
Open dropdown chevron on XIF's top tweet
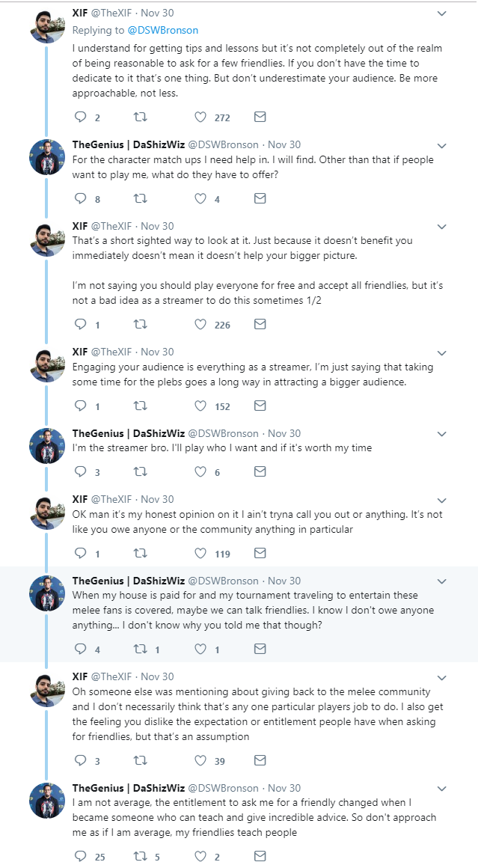441,13
